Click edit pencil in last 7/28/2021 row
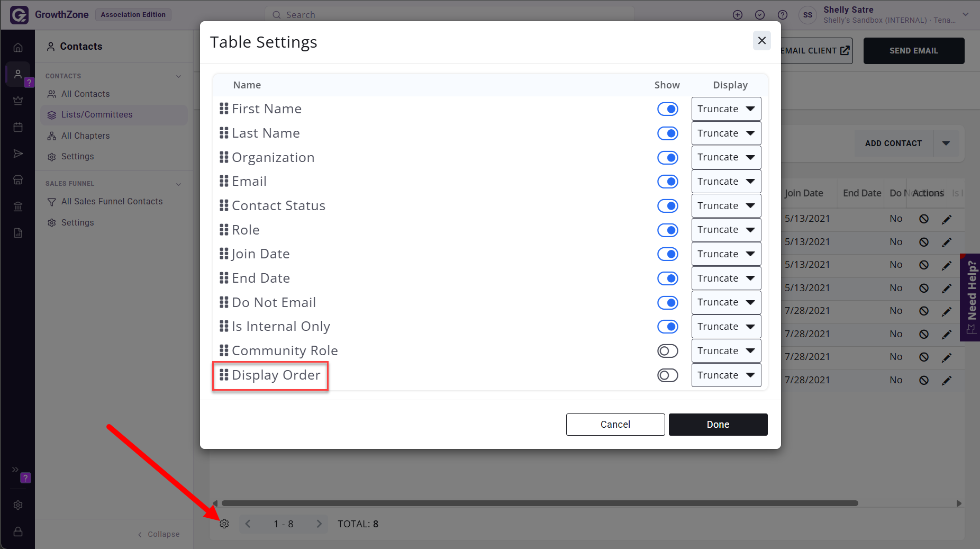The image size is (980, 549). pos(947,380)
